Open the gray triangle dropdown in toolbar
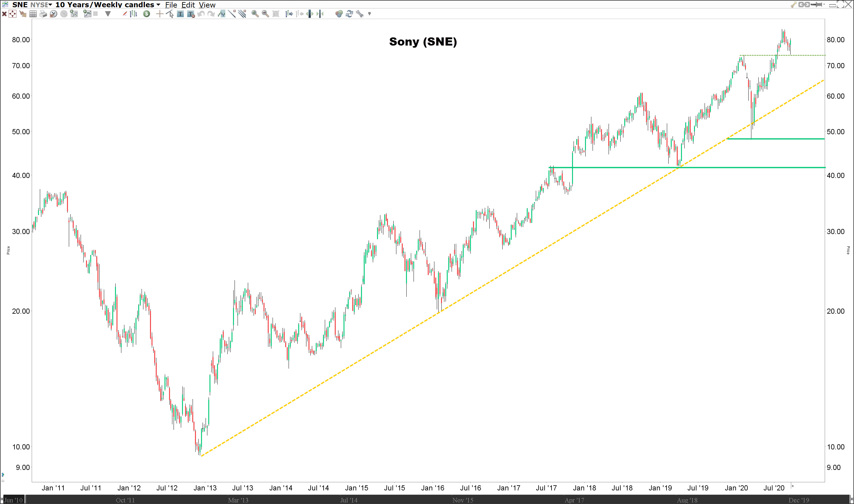 (108, 14)
